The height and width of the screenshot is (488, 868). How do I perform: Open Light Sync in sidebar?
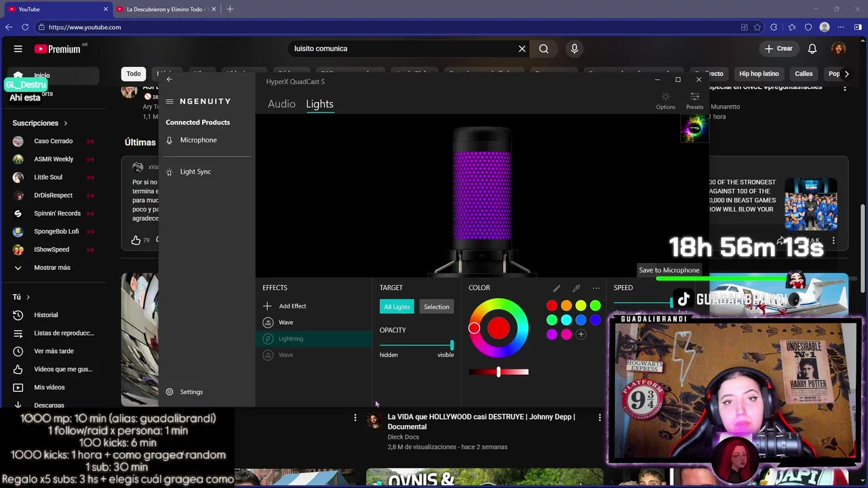(195, 171)
